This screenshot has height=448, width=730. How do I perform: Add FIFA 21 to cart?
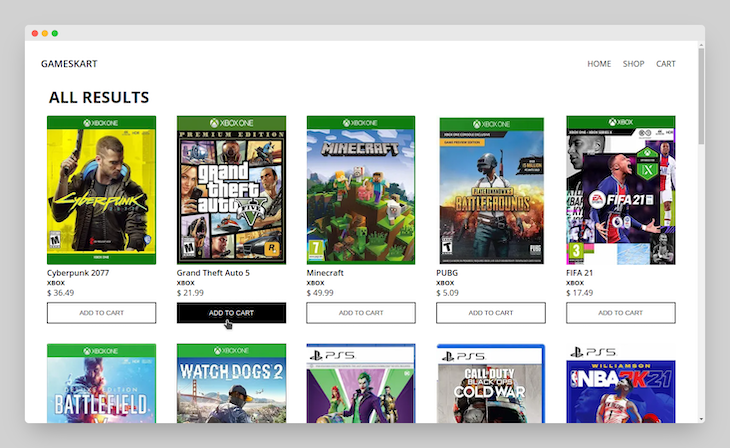tap(621, 313)
